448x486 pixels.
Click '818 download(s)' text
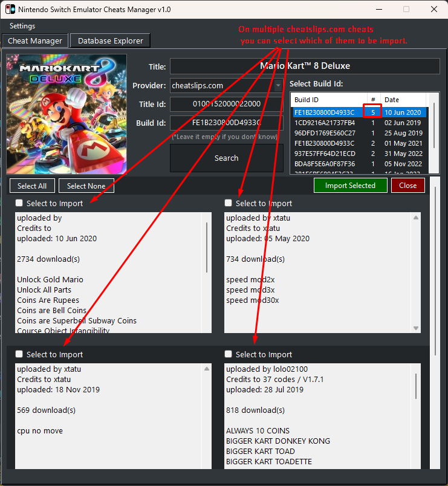255,410
